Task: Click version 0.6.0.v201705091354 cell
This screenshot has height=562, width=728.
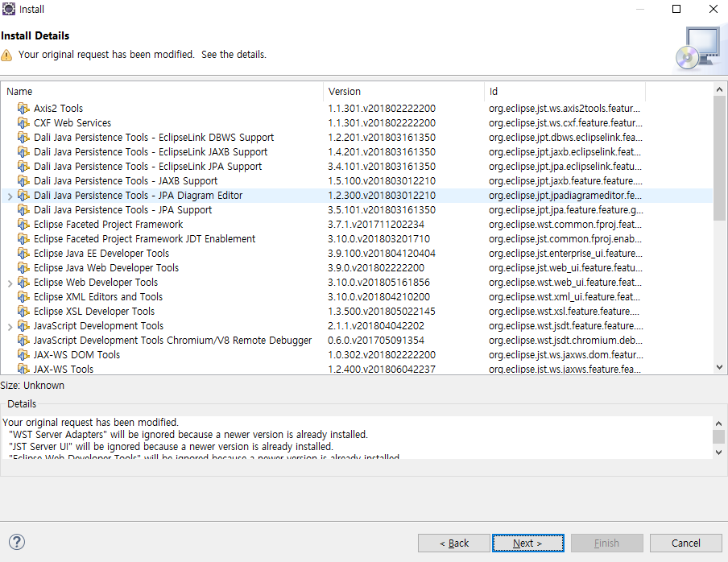Action: pyautogui.click(x=376, y=340)
